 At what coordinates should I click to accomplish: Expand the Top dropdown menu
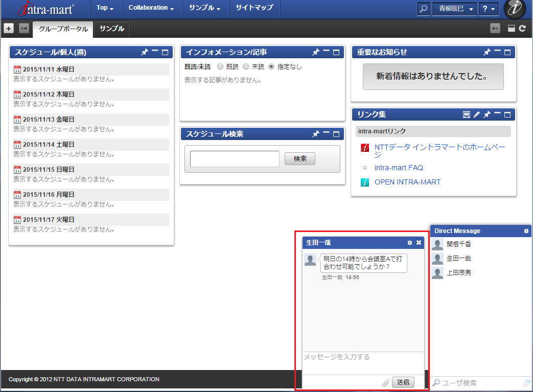click(x=105, y=8)
